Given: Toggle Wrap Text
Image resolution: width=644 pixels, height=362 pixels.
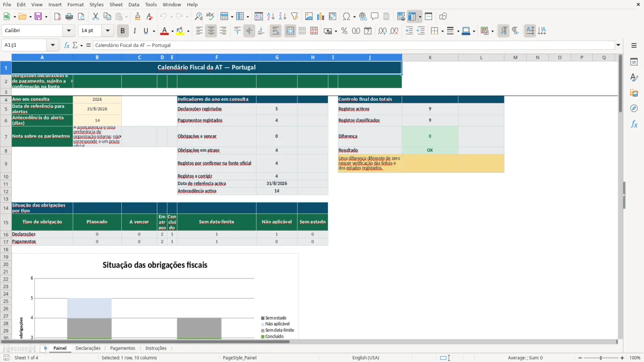Looking at the screenshot, I should tap(276, 31).
